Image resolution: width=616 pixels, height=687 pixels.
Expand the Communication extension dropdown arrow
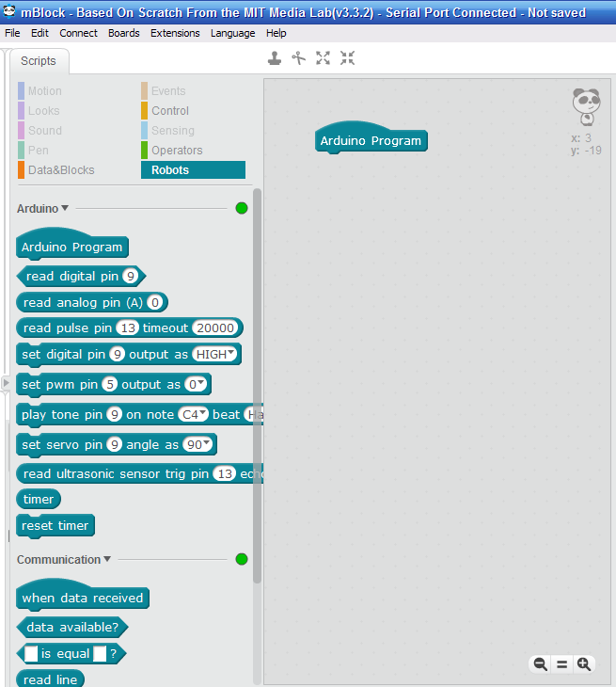[x=107, y=559]
